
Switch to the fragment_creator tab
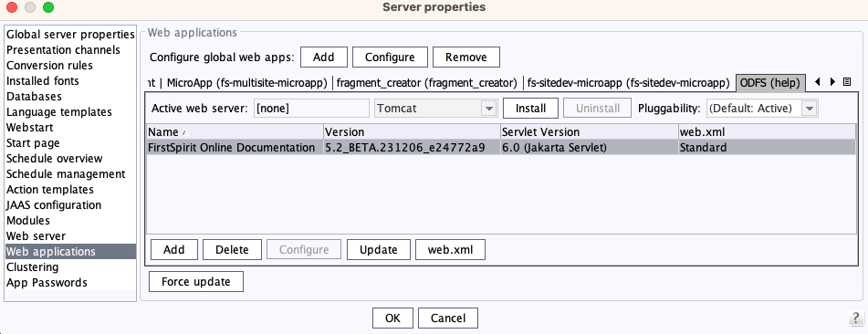[427, 83]
